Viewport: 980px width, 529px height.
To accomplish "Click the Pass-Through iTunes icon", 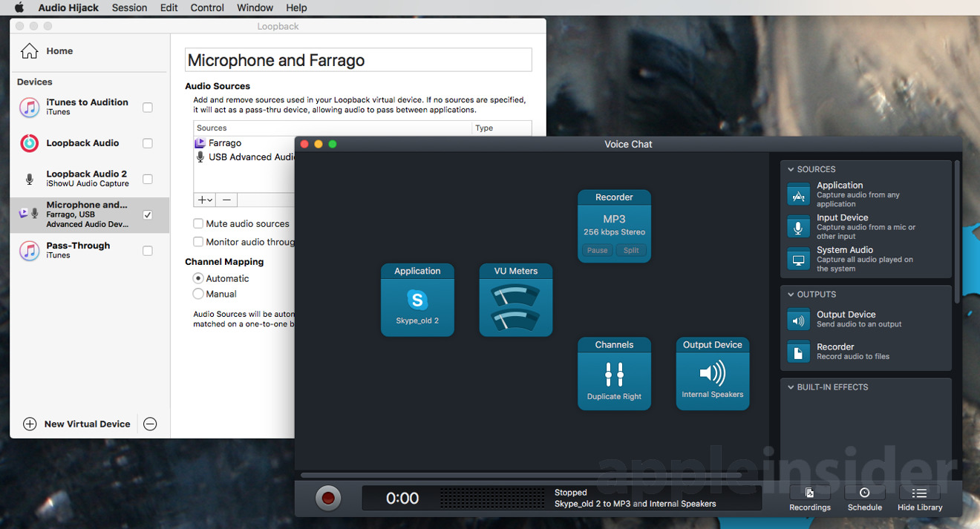I will (x=29, y=250).
